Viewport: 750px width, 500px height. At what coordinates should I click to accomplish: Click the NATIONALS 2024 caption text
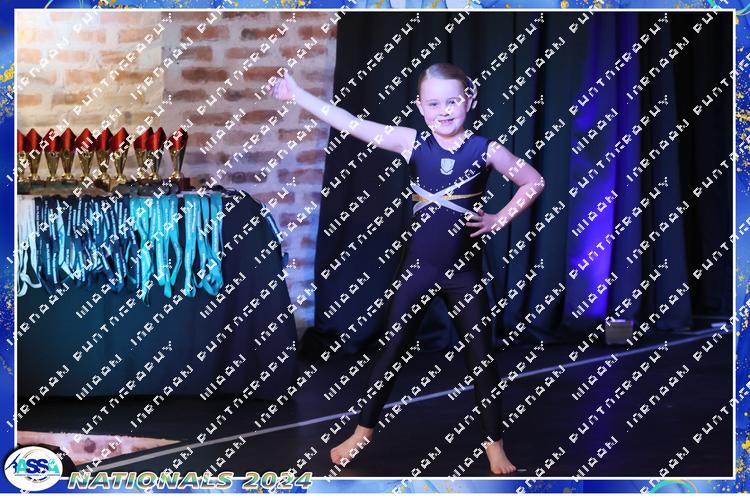(x=165, y=480)
